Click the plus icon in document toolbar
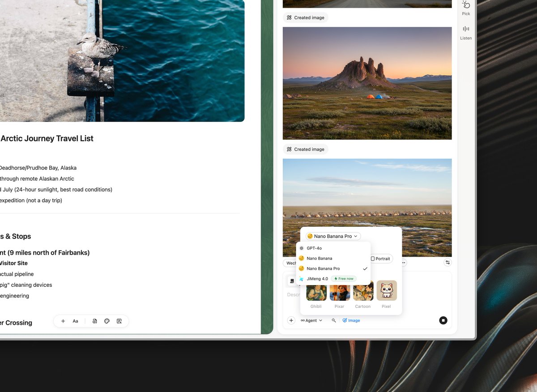This screenshot has width=537, height=392. pos(63,321)
